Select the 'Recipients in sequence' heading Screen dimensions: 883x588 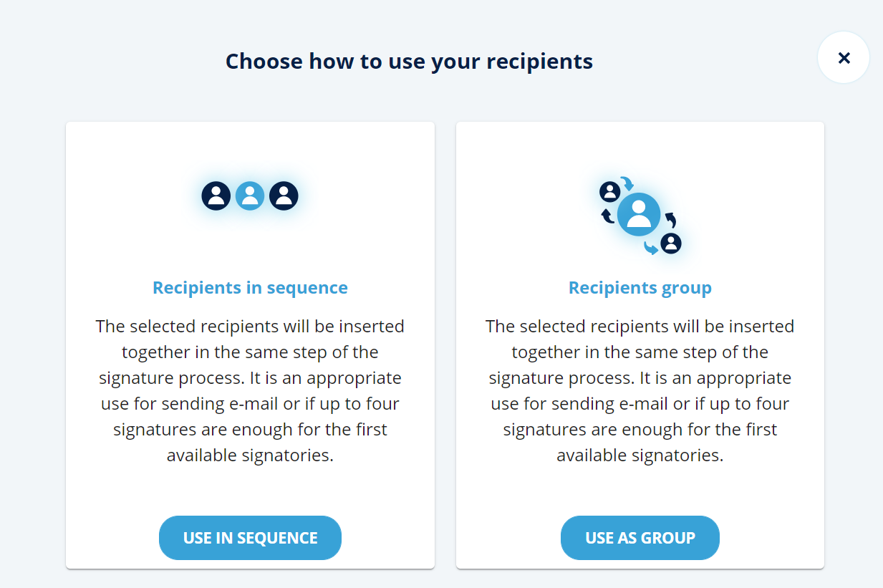250,288
